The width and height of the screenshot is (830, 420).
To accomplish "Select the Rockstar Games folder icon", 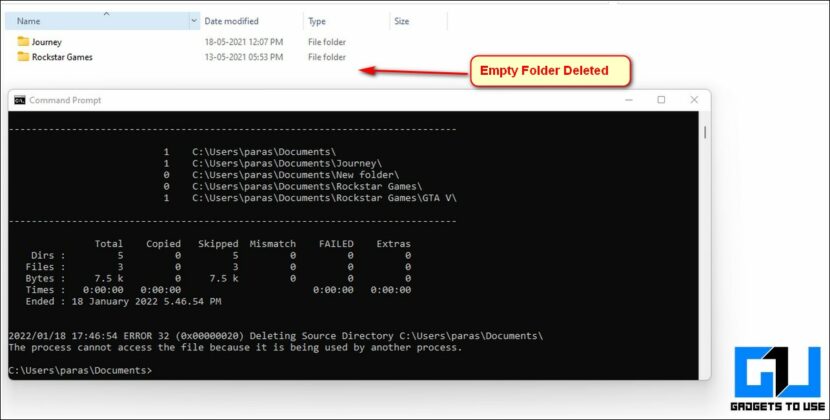I will 23,57.
